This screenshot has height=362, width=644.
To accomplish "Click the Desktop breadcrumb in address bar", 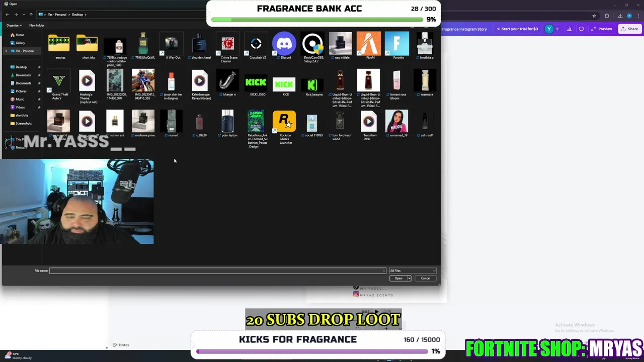I will tap(77, 15).
